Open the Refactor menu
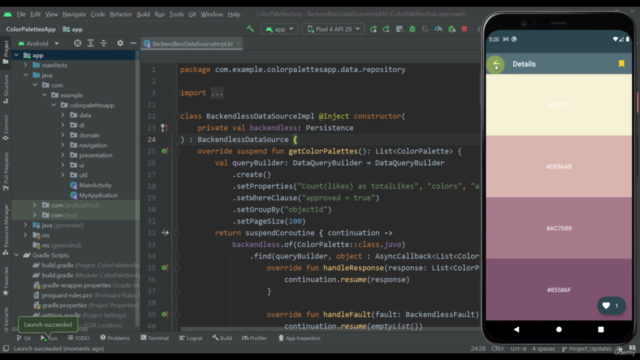This screenshot has width=640, height=360. pos(120,14)
